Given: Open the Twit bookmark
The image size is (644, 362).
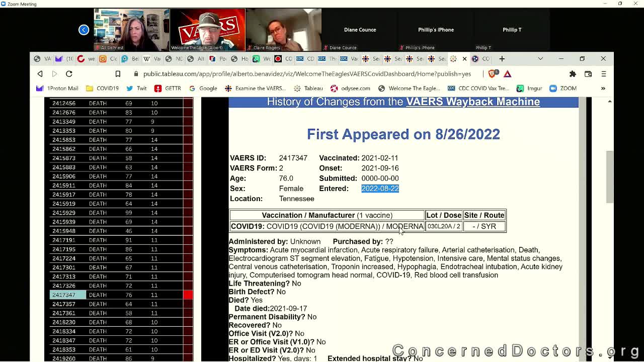Looking at the screenshot, I should (136, 88).
